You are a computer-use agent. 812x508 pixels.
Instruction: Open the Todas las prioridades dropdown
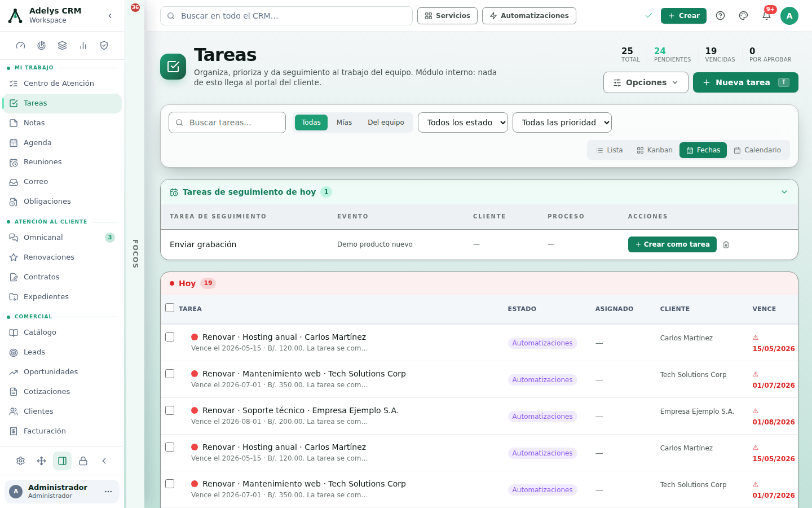562,122
